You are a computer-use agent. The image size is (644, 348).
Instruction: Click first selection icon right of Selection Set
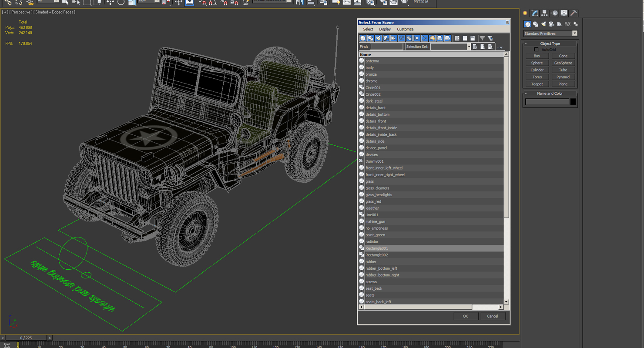click(x=475, y=47)
